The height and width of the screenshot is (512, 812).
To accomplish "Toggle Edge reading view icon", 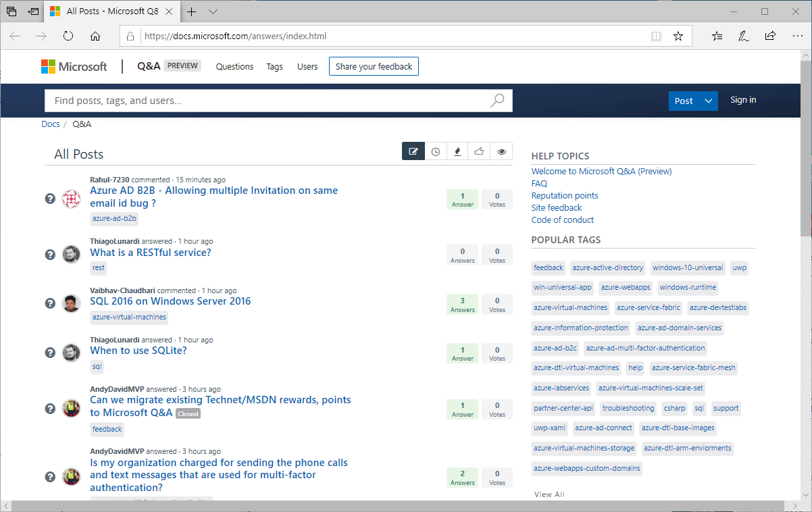I will pyautogui.click(x=656, y=36).
